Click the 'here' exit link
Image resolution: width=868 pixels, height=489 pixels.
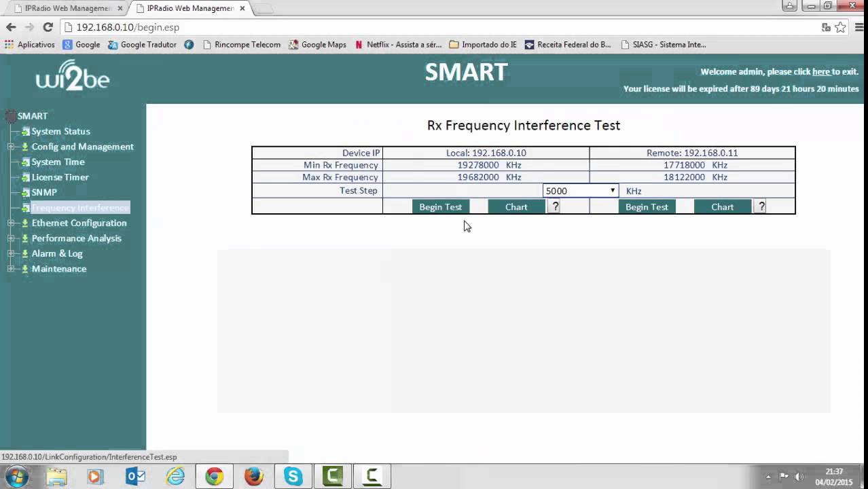pos(821,71)
